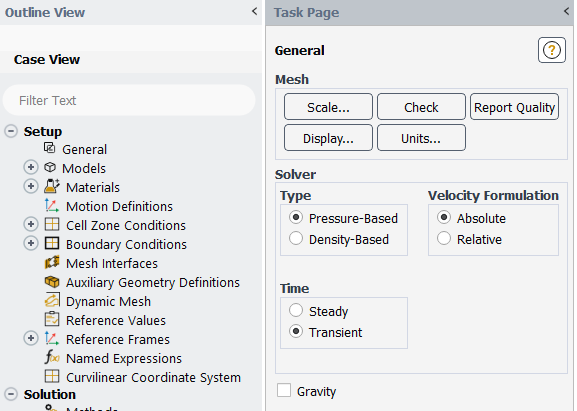Screen dimensions: 577x411
Task: Click the General tree item icon
Action: pos(50,148)
